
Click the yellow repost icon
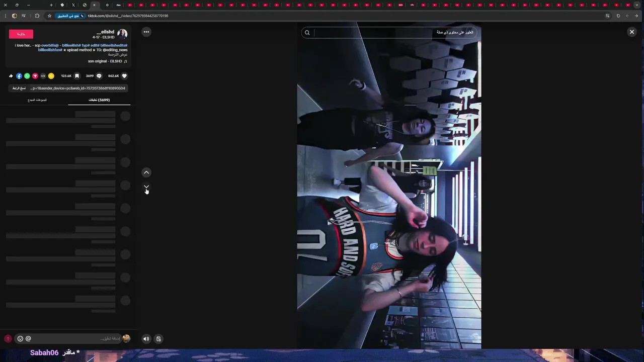pyautogui.click(x=51, y=76)
